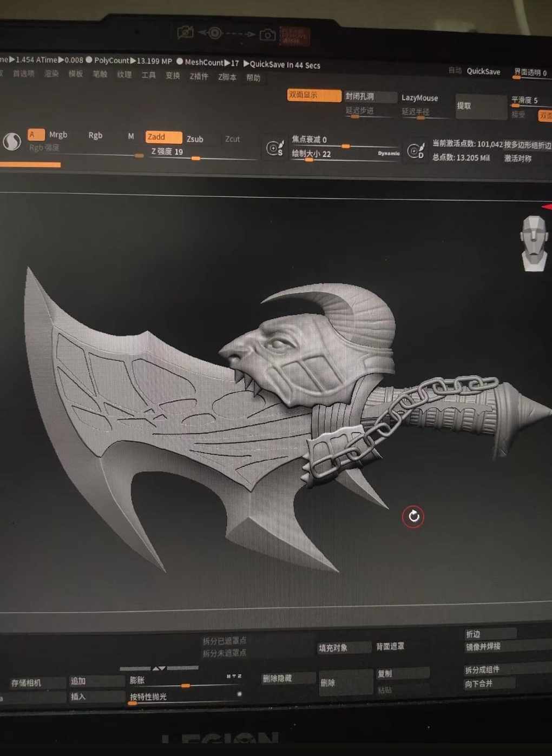Image resolution: width=552 pixels, height=756 pixels.
Task: Click the 按特性抛光 polish by features slider
Action: (x=186, y=697)
